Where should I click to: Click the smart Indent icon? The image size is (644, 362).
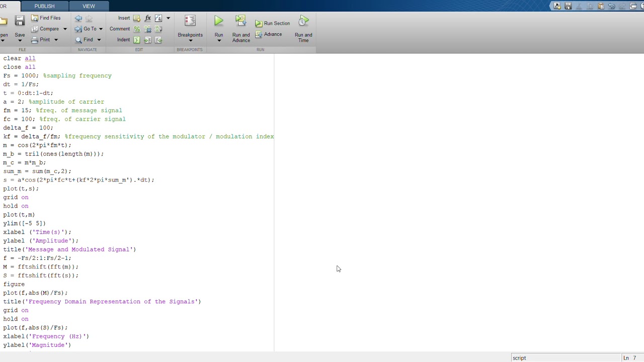137,40
